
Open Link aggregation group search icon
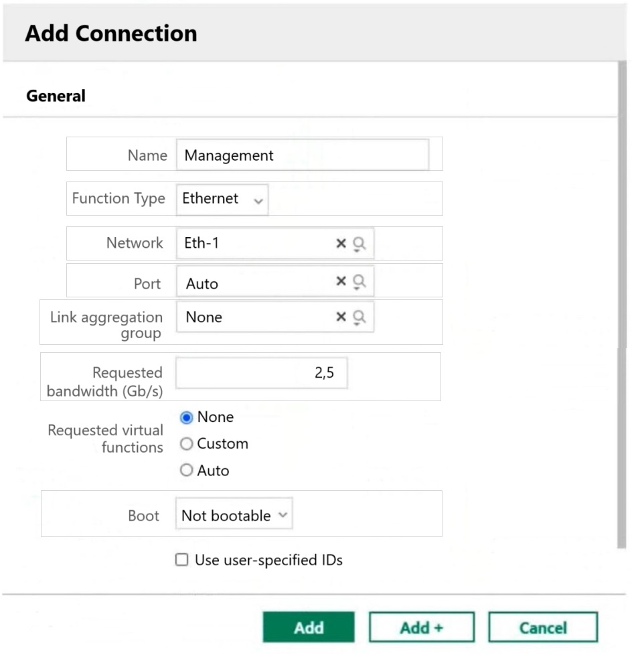pos(359,317)
